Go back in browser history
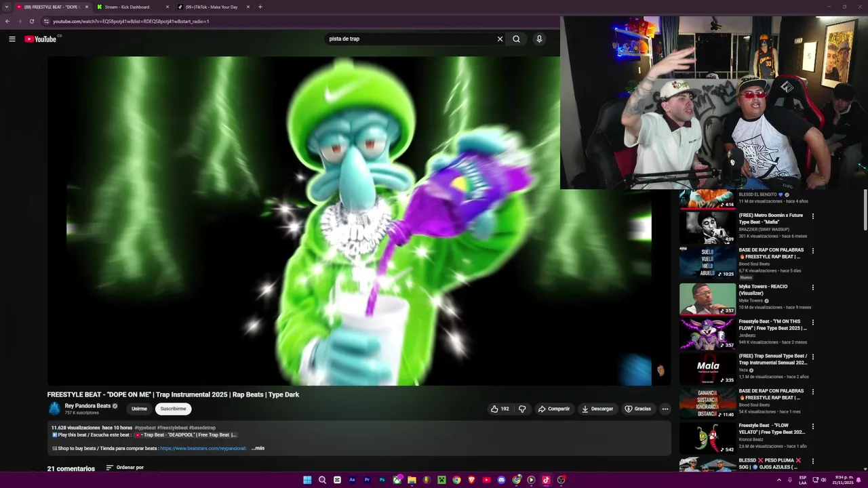Image resolution: width=868 pixels, height=488 pixels. click(x=7, y=21)
